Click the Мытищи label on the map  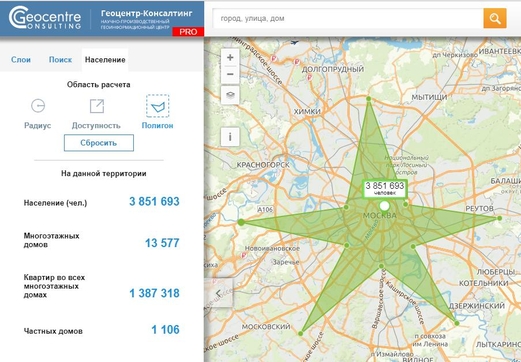point(429,97)
